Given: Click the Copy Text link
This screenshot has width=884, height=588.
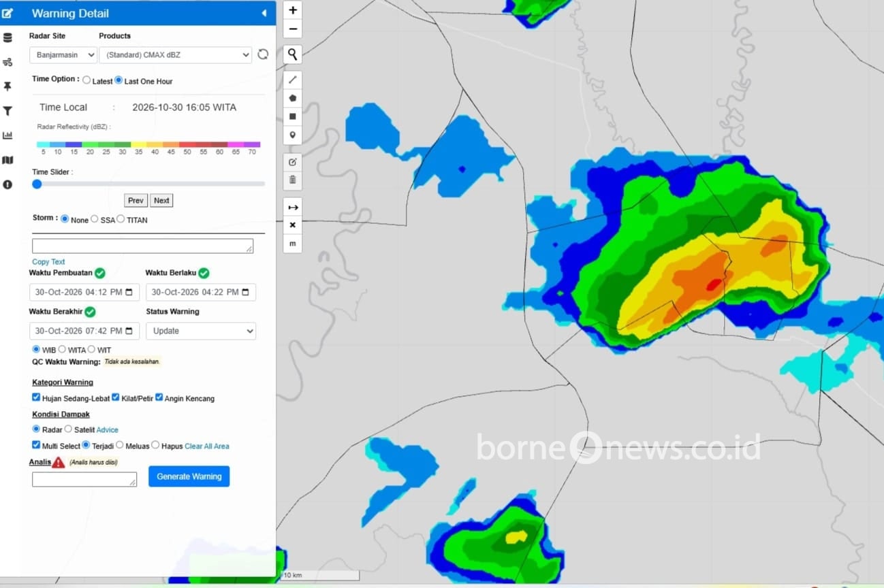Looking at the screenshot, I should coord(48,261).
